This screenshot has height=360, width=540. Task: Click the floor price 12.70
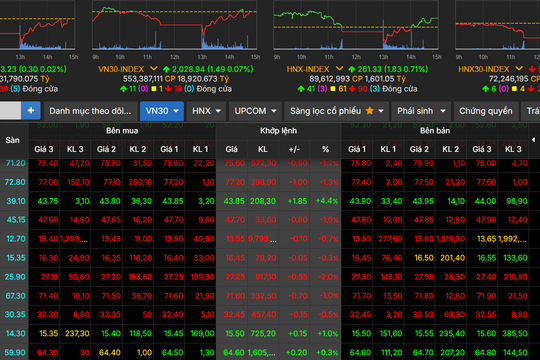(16, 239)
